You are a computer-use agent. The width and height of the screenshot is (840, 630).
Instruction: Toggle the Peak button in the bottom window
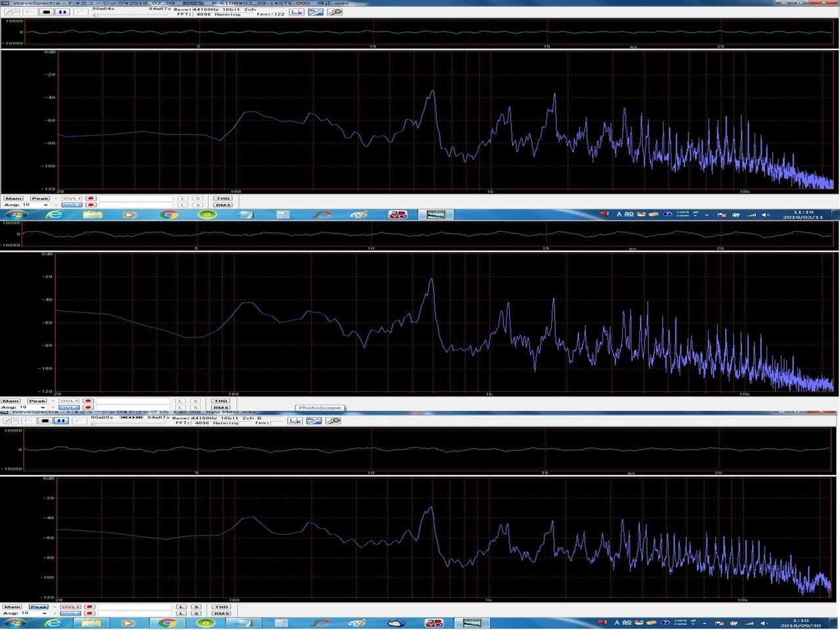tap(39, 607)
